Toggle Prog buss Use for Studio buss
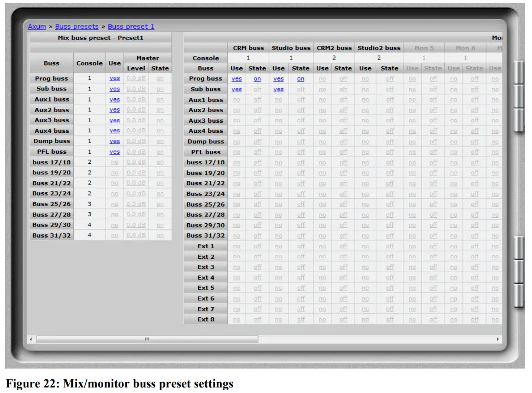Screen dimensions: 532x393 pyautogui.click(x=278, y=78)
